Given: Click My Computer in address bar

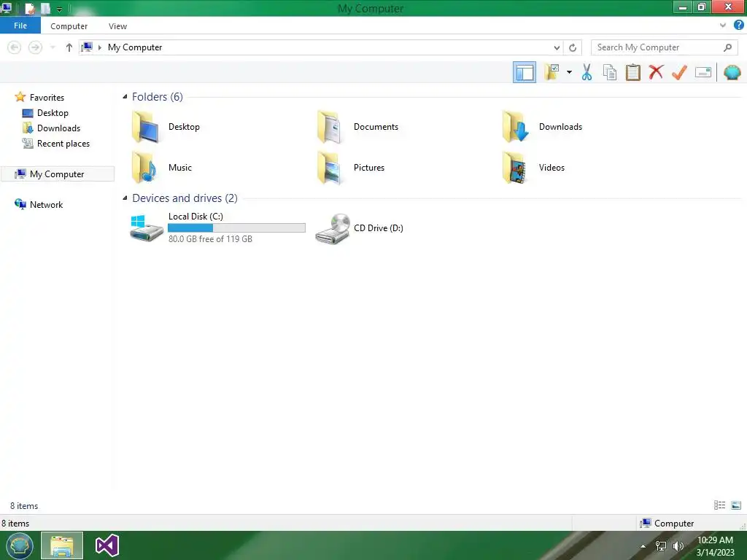Looking at the screenshot, I should [135, 47].
